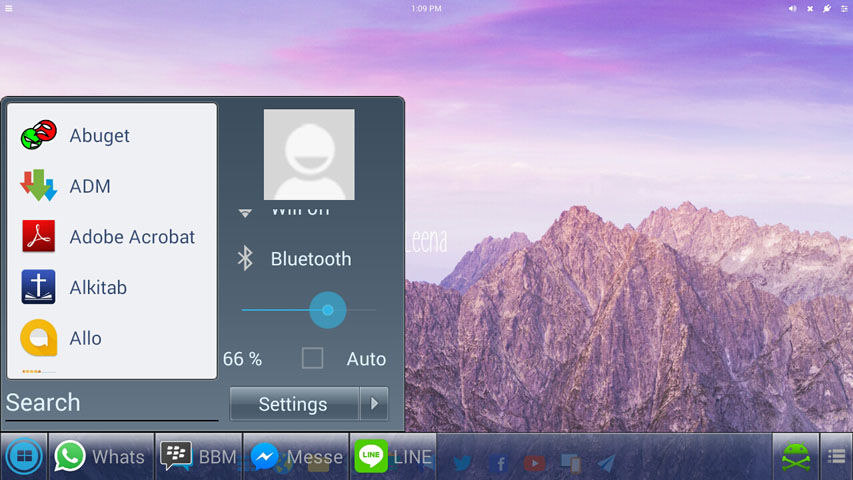The width and height of the screenshot is (853, 480).
Task: Open the Alkitab app
Action: (x=112, y=287)
